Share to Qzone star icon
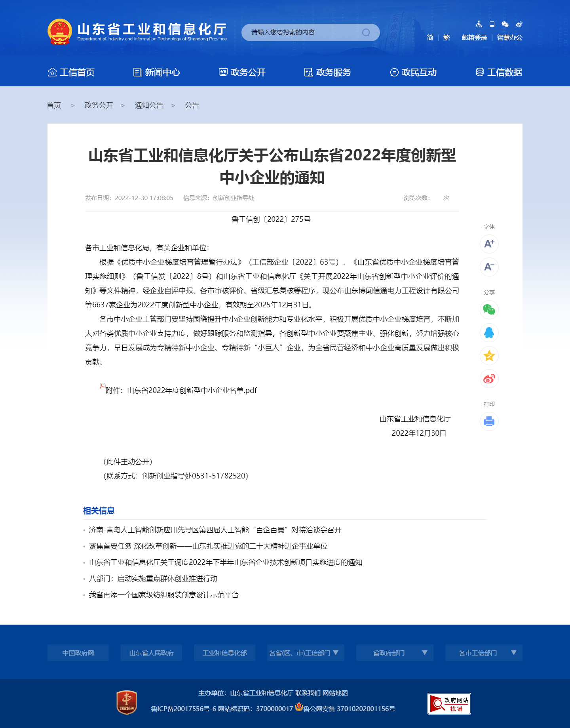The width and height of the screenshot is (570, 728). click(489, 356)
